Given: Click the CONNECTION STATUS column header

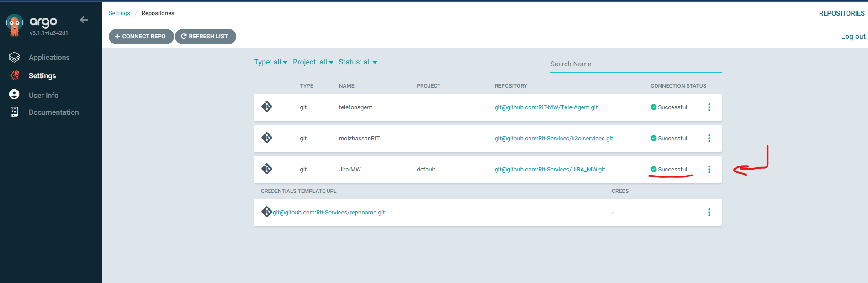Looking at the screenshot, I should click(x=678, y=86).
